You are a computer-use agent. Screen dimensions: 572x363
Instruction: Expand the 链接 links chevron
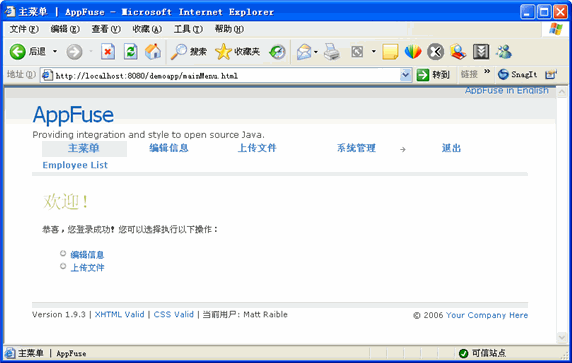point(487,72)
